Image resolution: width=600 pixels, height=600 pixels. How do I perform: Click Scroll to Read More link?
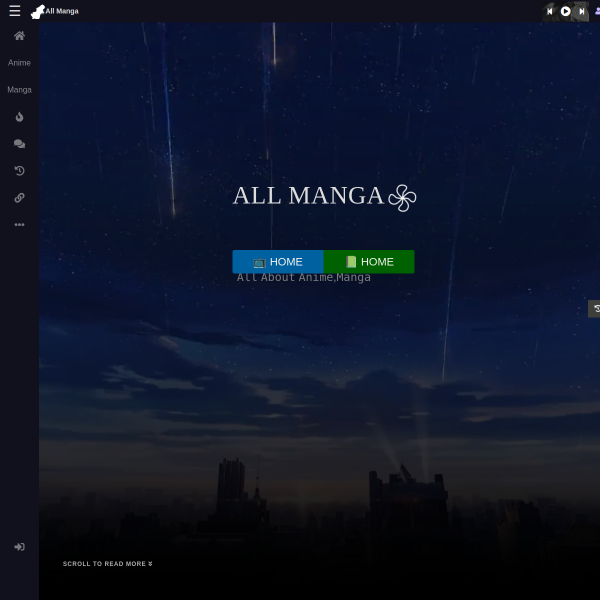[108, 564]
